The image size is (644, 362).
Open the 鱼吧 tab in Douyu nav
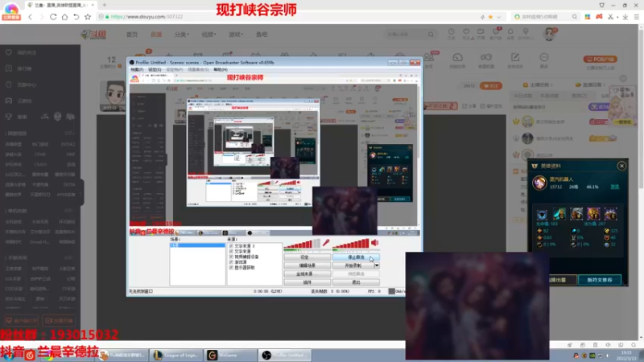click(262, 35)
